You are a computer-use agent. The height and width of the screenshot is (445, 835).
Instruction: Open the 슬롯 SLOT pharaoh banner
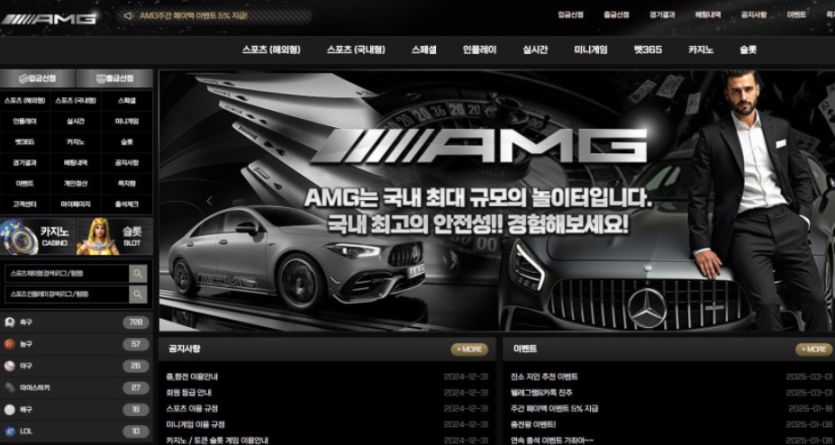point(114,236)
